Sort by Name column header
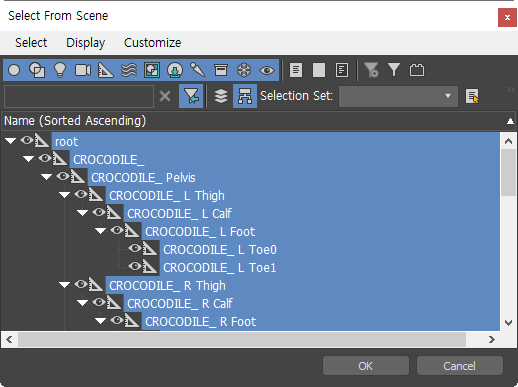518x387 pixels. point(259,121)
